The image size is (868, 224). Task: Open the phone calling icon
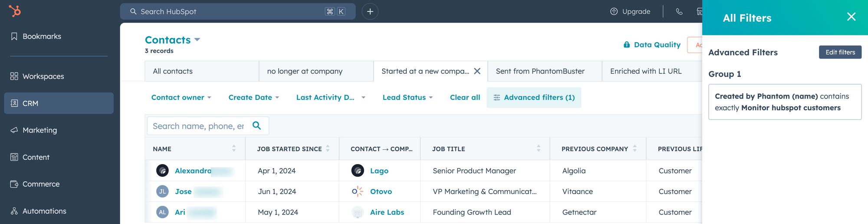[x=679, y=11]
